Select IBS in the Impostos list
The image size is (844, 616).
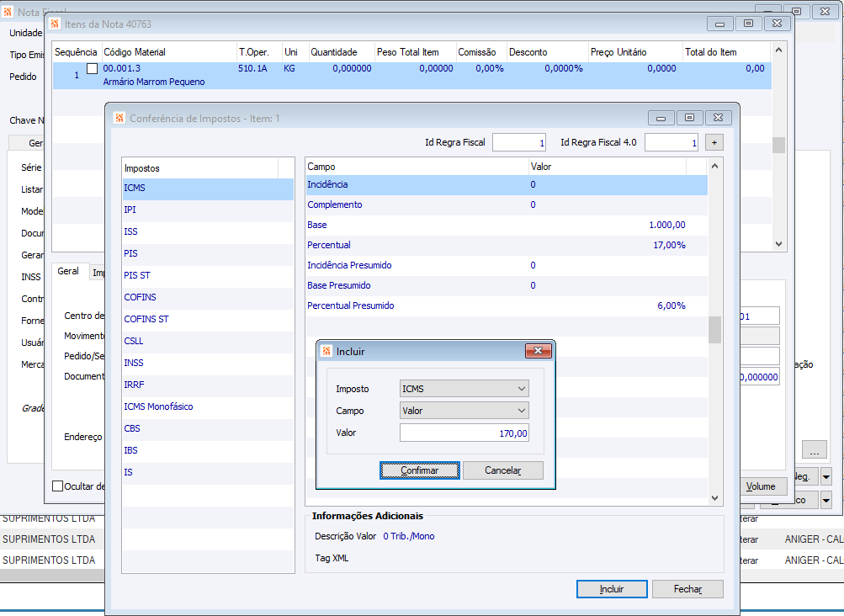pyautogui.click(x=209, y=450)
